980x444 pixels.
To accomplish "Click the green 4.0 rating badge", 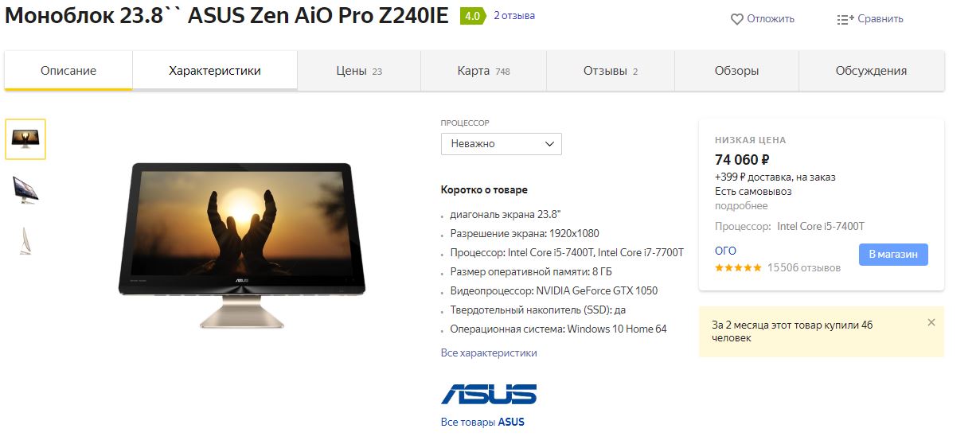I will click(472, 16).
